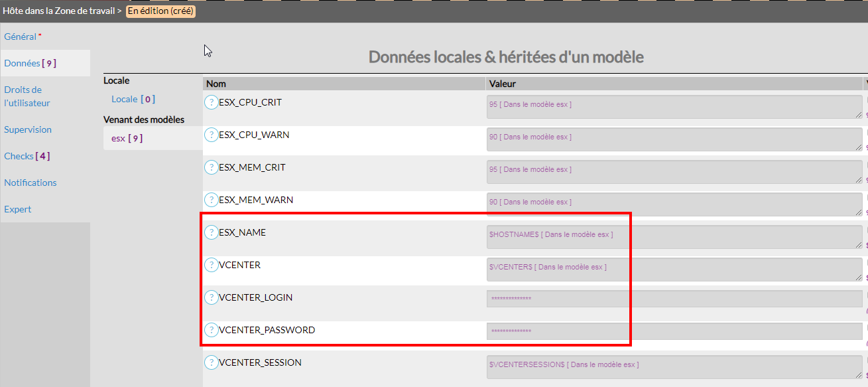This screenshot has height=387, width=868.
Task: Click help icon beside ESX_CPU_WARN
Action: [x=211, y=135]
